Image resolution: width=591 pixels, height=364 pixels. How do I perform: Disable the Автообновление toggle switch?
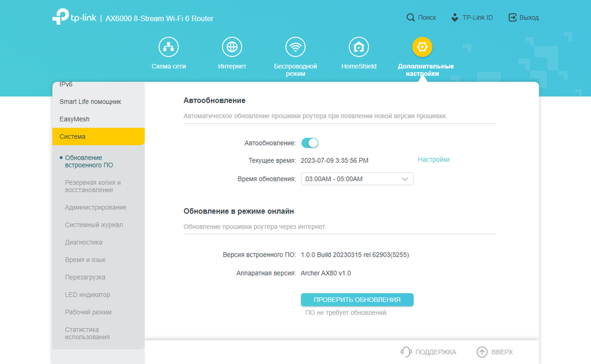coord(310,143)
